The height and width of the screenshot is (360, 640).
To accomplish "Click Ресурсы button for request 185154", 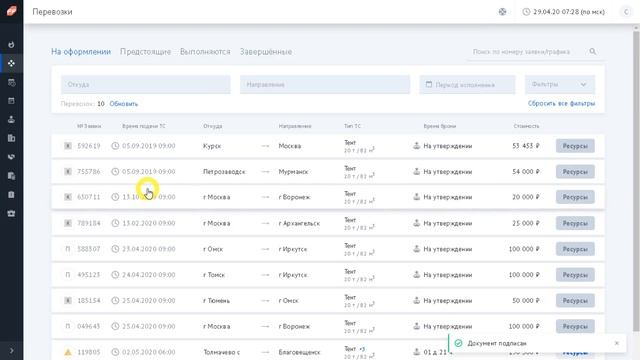I will (x=575, y=300).
